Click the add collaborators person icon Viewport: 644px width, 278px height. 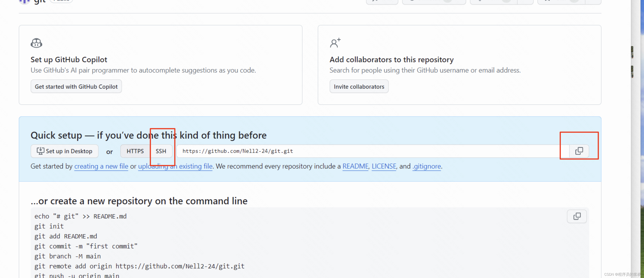(335, 43)
